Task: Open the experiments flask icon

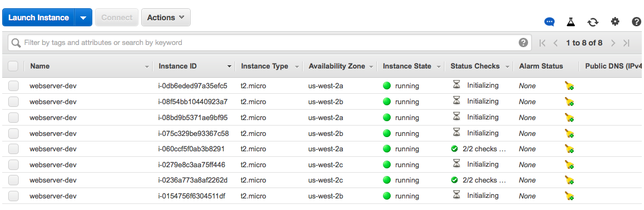Action: tap(571, 22)
